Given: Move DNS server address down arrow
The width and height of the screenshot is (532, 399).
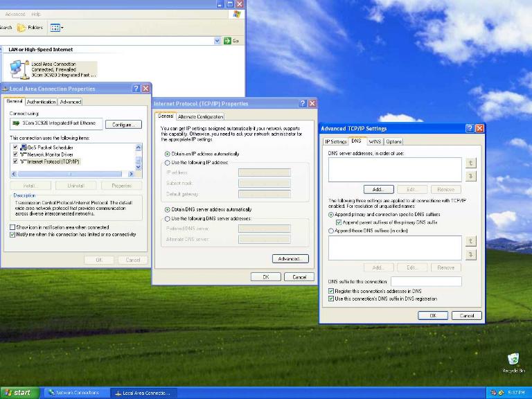Looking at the screenshot, I should [470, 176].
